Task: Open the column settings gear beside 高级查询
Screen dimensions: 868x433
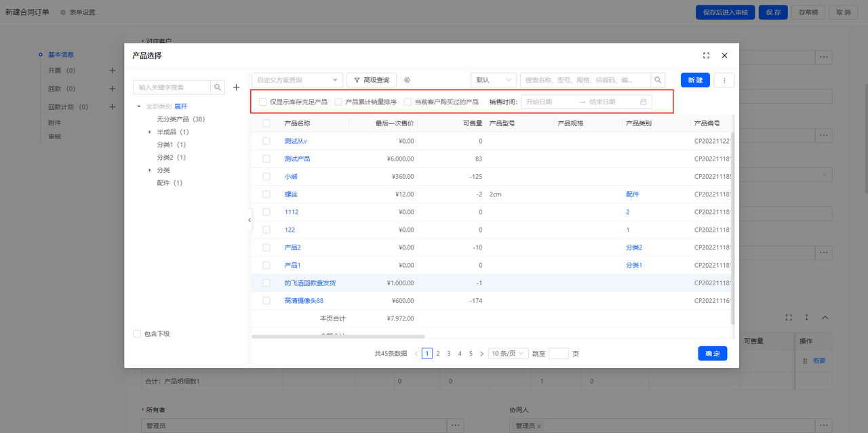Action: 407,80
